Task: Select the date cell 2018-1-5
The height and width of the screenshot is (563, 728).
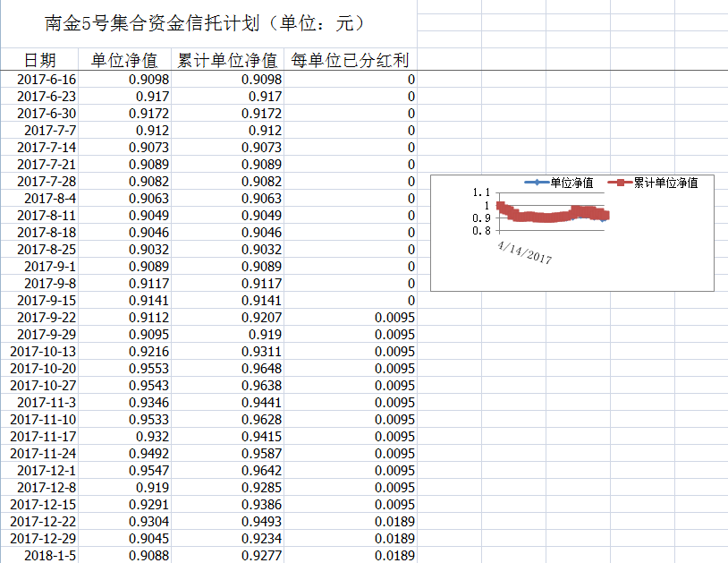Action: [x=50, y=555]
